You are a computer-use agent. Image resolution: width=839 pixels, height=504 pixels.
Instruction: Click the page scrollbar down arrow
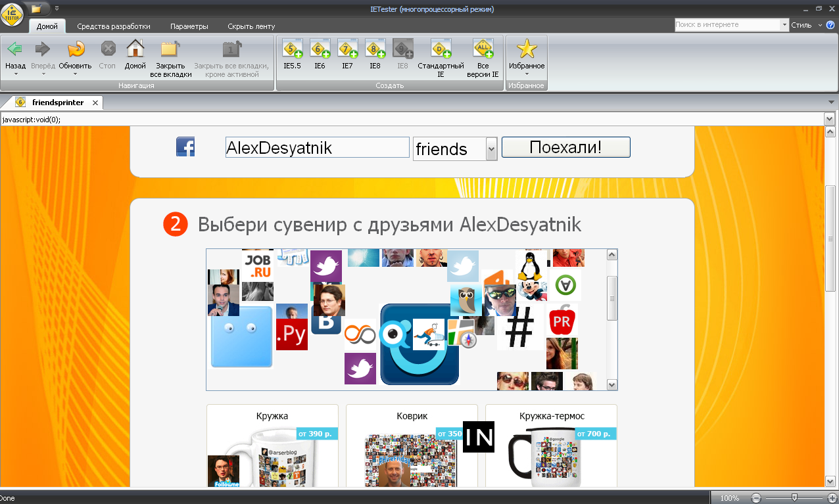pos(830,482)
